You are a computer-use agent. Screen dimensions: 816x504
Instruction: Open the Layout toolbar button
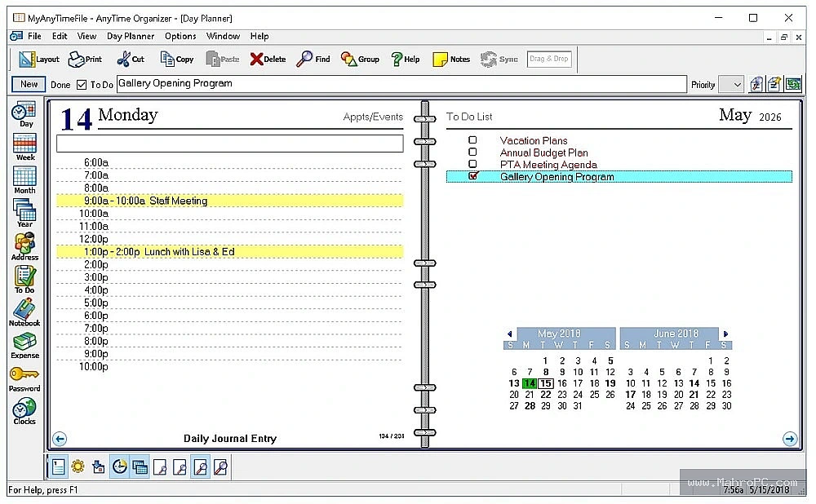(x=38, y=60)
